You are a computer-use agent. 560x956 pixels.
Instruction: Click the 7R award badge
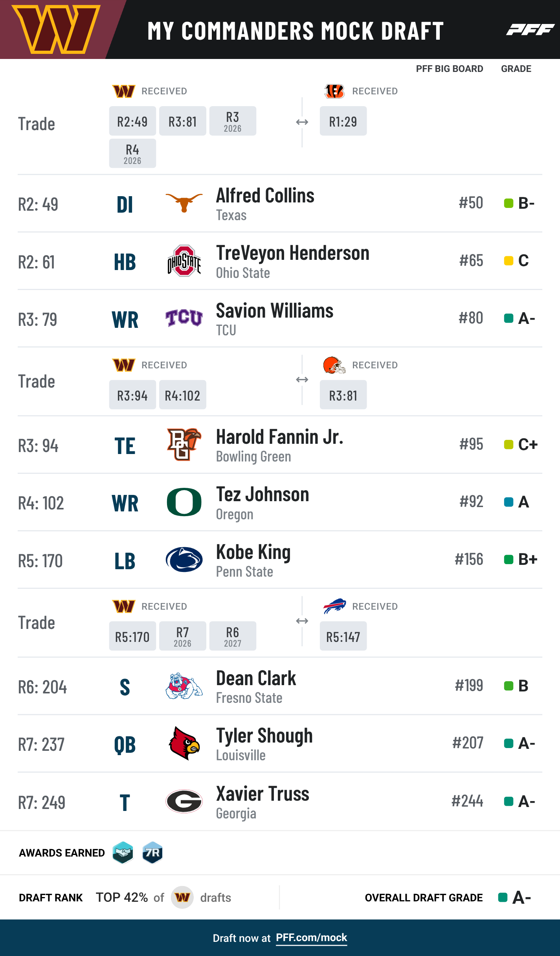pyautogui.click(x=152, y=853)
